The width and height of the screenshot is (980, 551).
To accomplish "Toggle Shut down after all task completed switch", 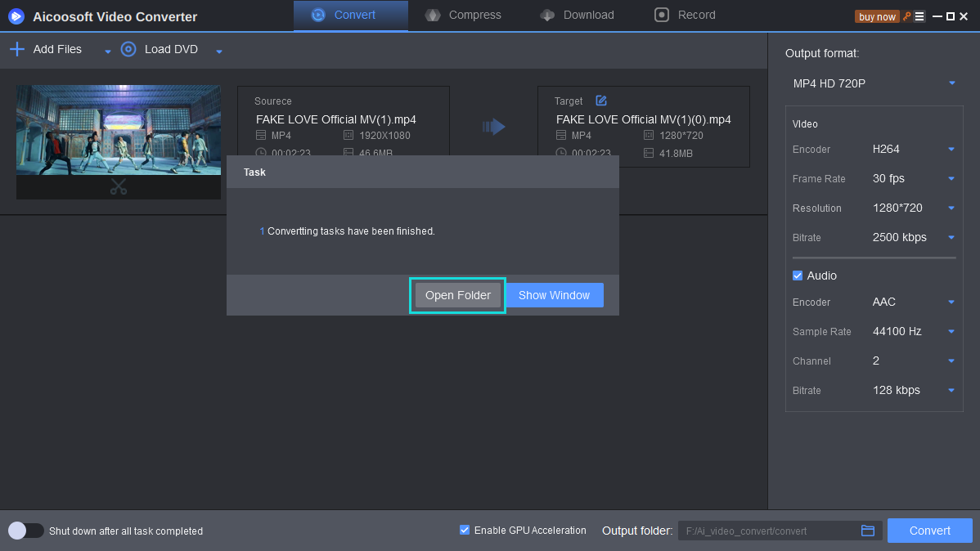I will click(25, 531).
